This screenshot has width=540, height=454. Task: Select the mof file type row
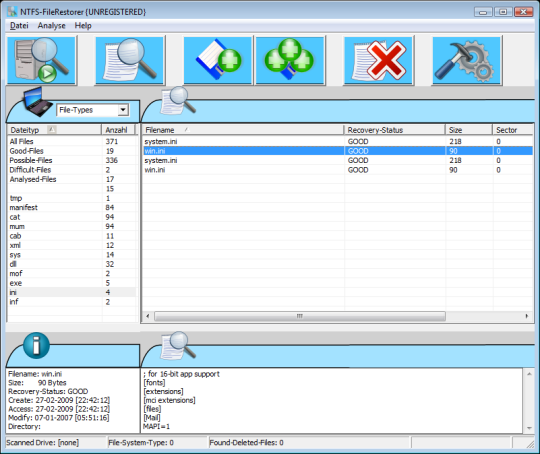[72, 274]
